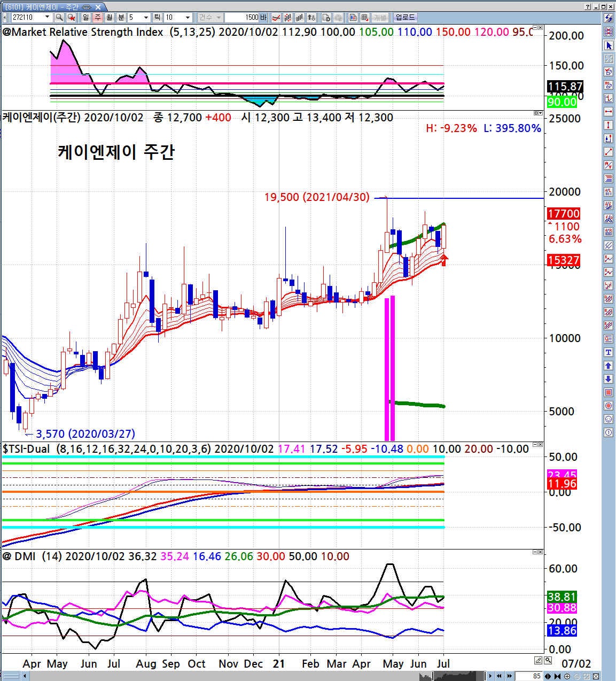616x681 pixels.
Task: Click the red checkmark line chart icon
Action: 276,17
